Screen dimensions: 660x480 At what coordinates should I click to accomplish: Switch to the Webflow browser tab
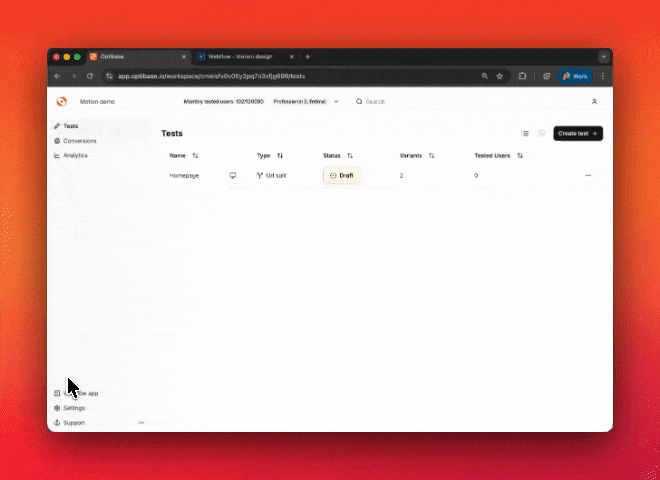point(240,57)
